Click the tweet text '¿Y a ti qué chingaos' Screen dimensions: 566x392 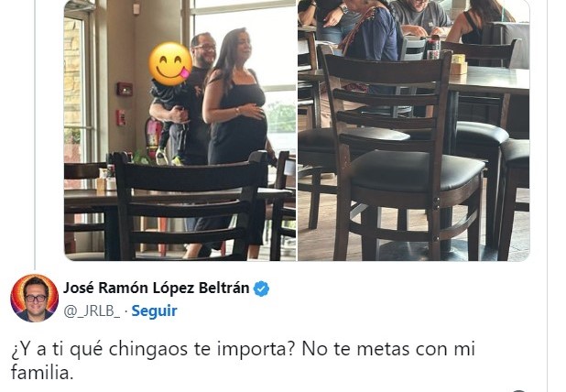point(100,349)
